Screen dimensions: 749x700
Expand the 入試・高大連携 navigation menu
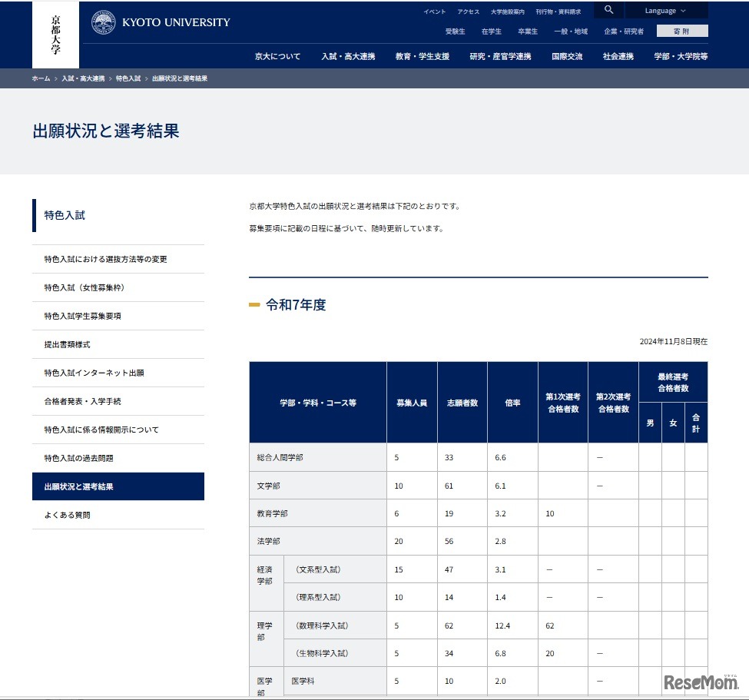click(344, 56)
